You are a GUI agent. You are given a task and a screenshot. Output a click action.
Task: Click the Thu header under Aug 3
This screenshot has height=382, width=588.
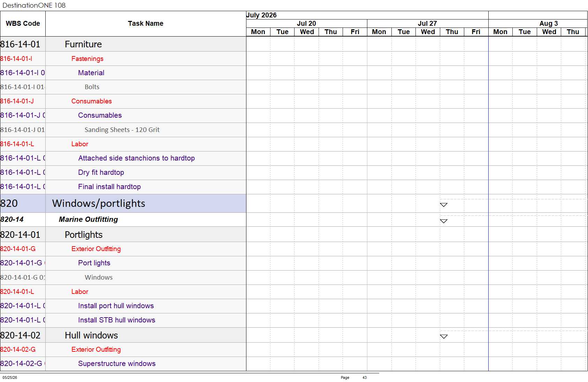573,32
